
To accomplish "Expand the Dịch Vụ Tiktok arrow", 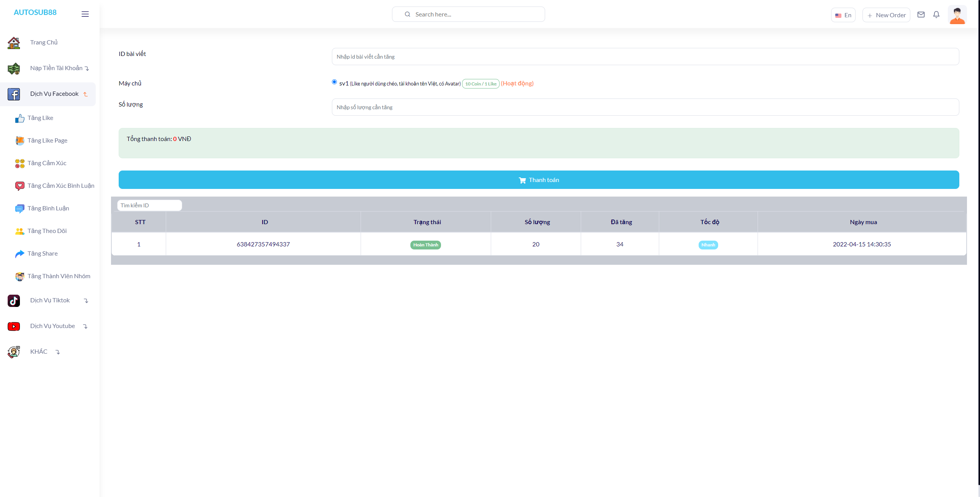I will coord(86,301).
